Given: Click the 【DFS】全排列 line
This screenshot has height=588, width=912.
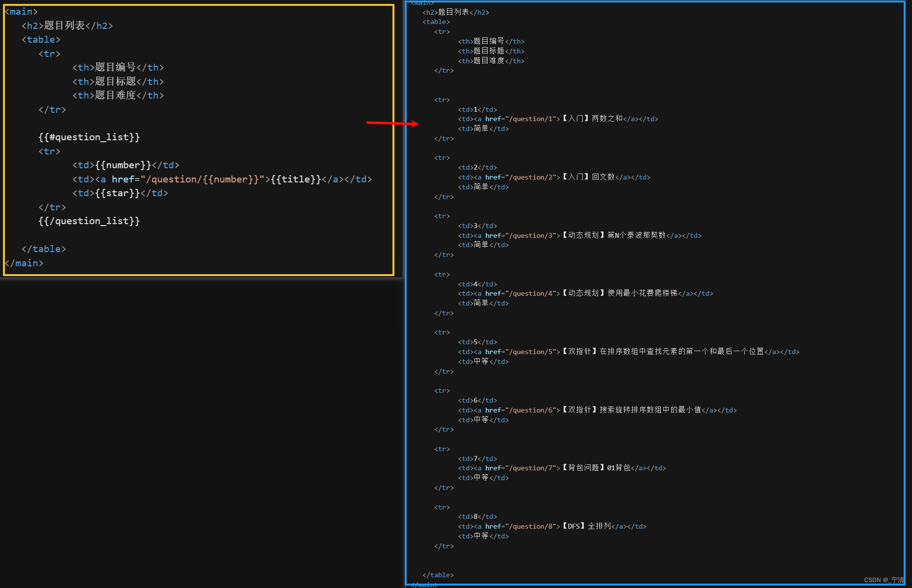Looking at the screenshot, I should pyautogui.click(x=552, y=527).
